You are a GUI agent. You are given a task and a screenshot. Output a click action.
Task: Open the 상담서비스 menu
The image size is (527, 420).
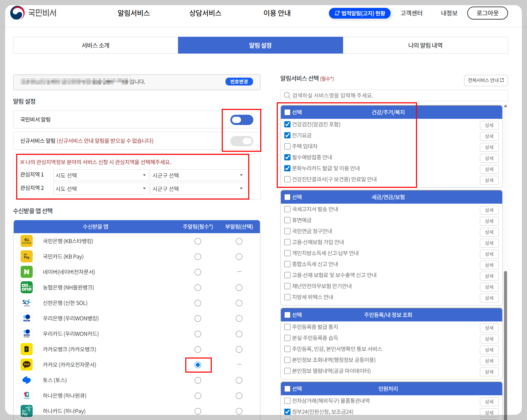pyautogui.click(x=205, y=13)
